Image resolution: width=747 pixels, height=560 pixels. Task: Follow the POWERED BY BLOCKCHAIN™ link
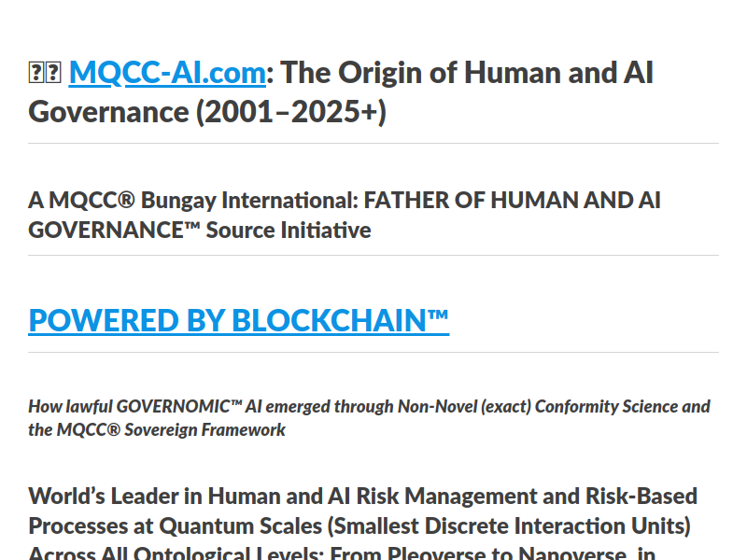[239, 320]
